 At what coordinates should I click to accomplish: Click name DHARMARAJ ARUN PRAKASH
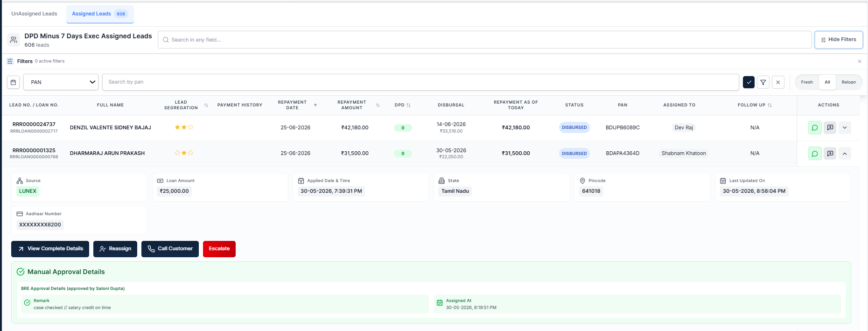pos(107,153)
